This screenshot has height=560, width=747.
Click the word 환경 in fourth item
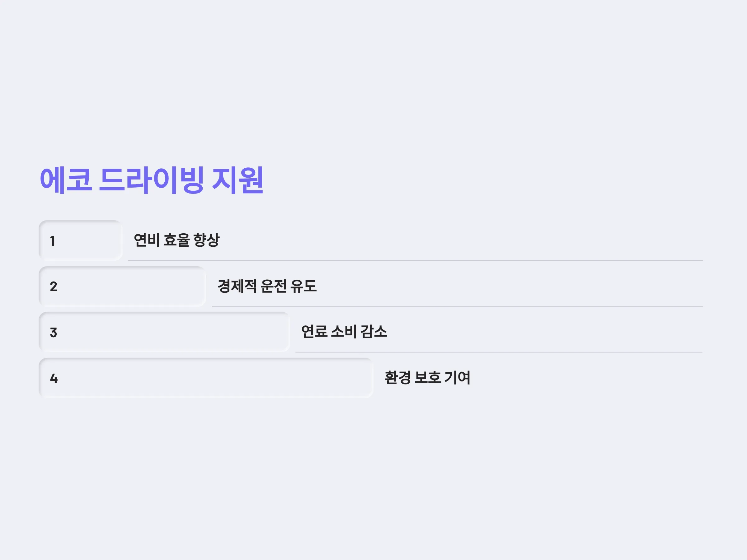coord(398,377)
